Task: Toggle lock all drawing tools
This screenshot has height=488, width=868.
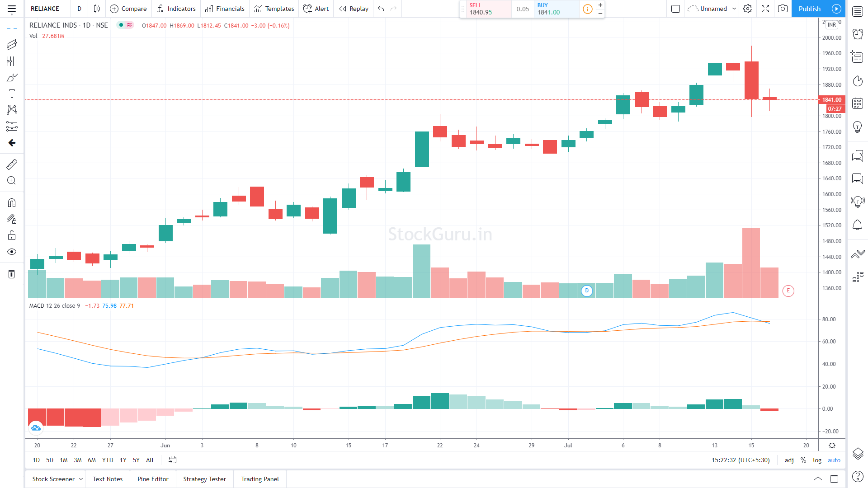Action: click(12, 235)
